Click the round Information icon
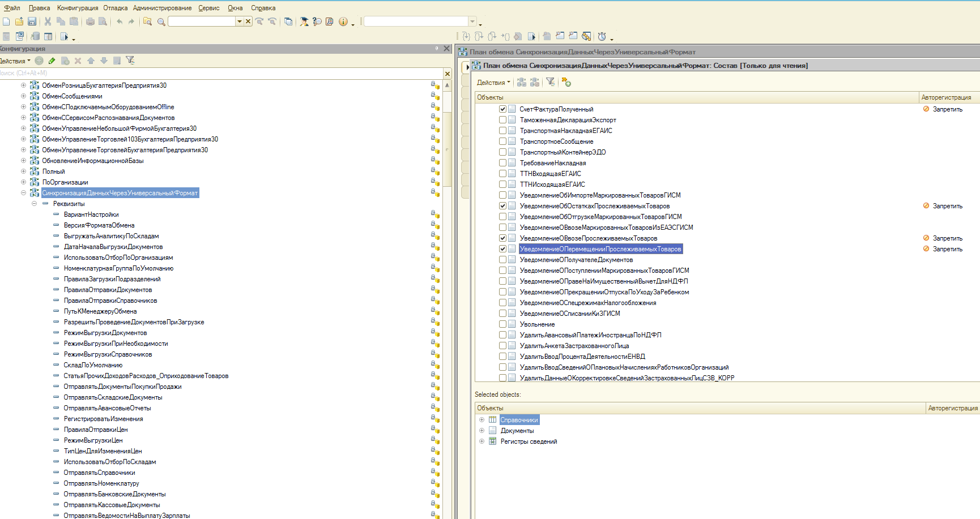This screenshot has width=980, height=519. [x=343, y=22]
